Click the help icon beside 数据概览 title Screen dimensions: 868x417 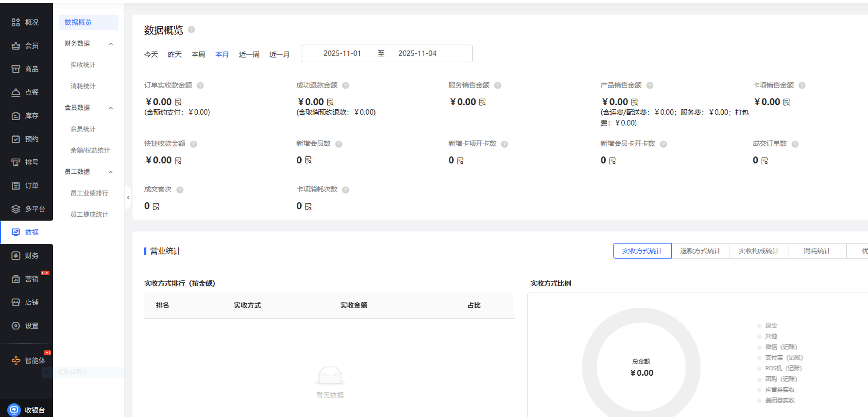pos(191,30)
